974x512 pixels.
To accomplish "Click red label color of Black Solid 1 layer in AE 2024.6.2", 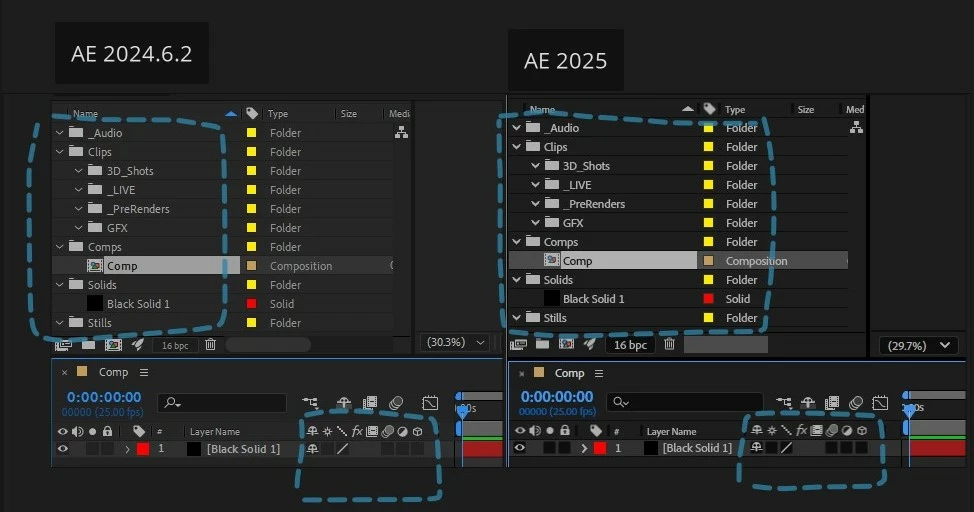I will [143, 449].
